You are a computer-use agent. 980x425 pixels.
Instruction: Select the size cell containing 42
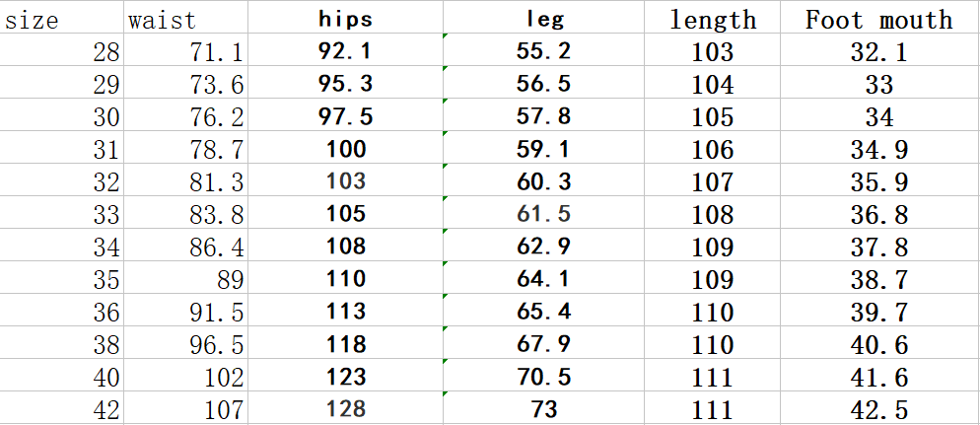pos(105,409)
